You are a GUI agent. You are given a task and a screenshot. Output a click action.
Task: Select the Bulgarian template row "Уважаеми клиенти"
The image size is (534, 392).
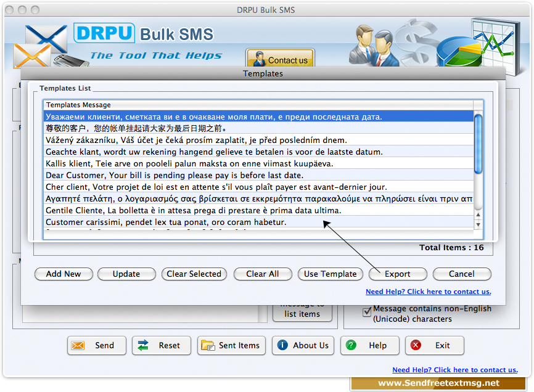click(x=258, y=116)
